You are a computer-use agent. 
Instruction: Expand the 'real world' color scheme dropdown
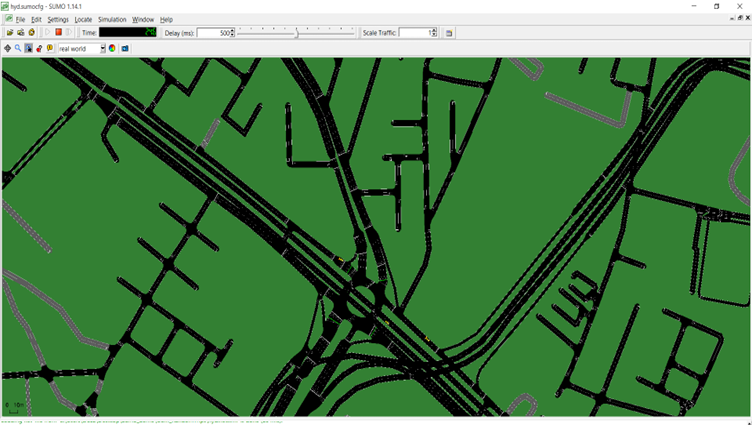pos(102,48)
